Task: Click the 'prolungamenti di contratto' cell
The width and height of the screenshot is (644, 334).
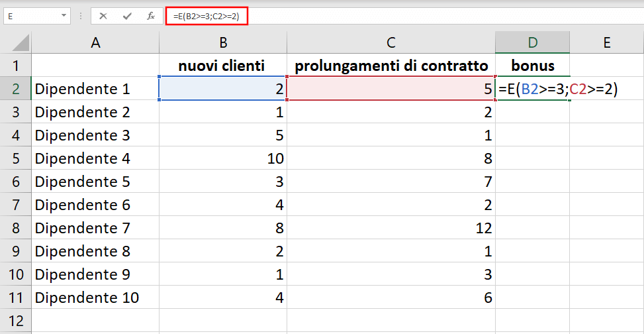Action: pos(391,66)
